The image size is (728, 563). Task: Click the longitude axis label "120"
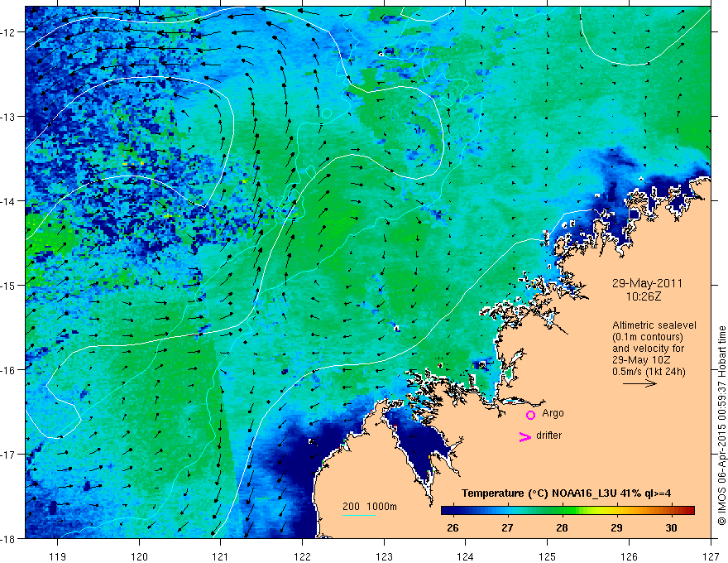click(x=139, y=556)
